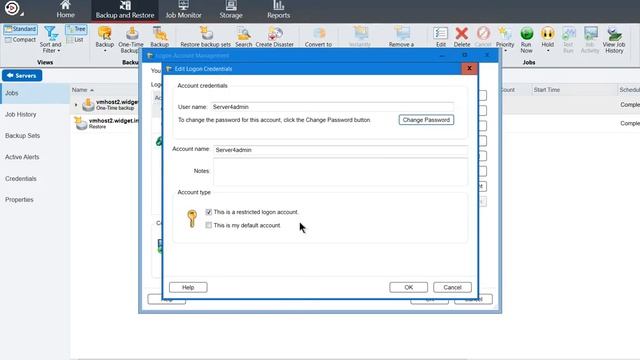Click Cancel in Edit Logon Credentials

(x=452, y=287)
